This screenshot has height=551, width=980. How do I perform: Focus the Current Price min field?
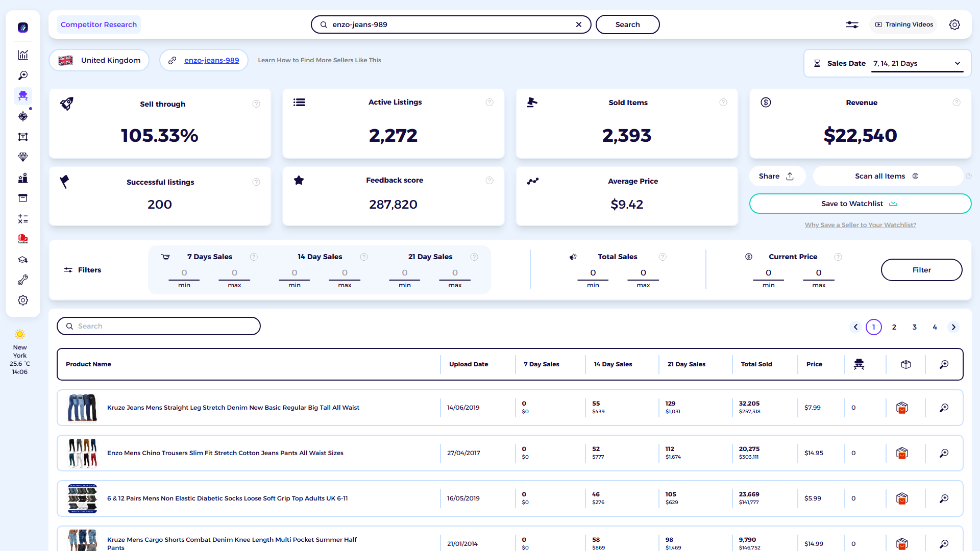coord(768,273)
